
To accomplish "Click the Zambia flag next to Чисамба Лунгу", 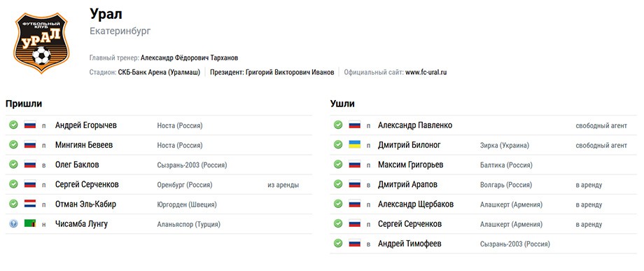I will pos(30,224).
